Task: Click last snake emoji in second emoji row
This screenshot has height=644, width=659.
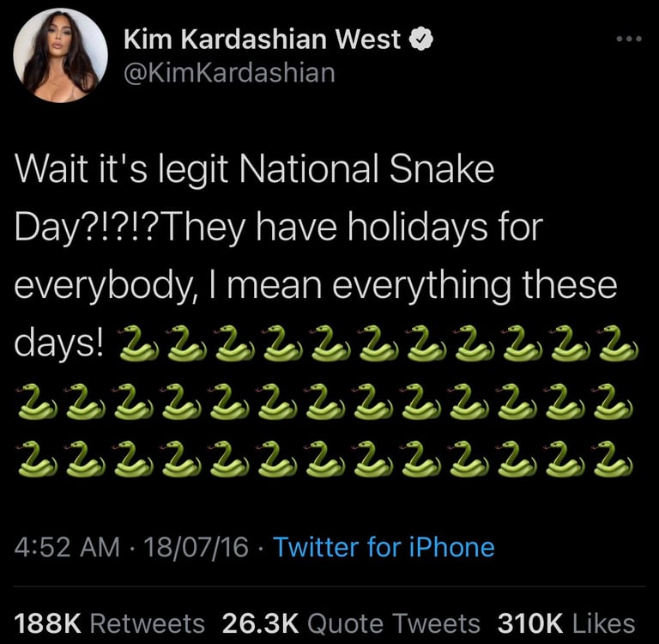Action: pos(612,401)
